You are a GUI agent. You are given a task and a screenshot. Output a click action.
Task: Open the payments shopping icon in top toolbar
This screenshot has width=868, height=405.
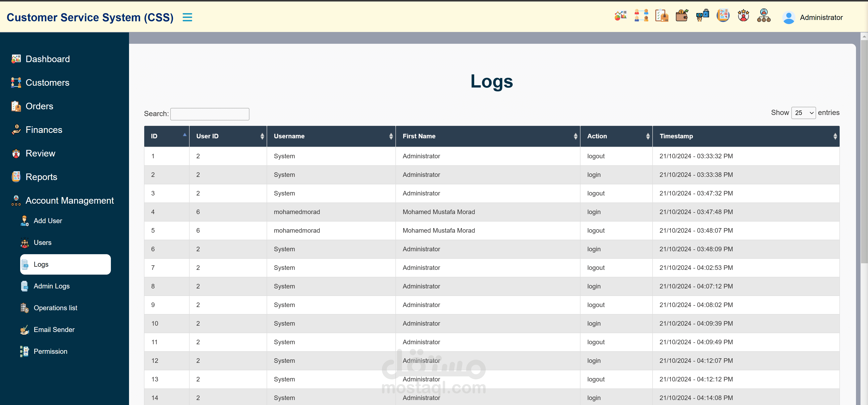coord(702,15)
